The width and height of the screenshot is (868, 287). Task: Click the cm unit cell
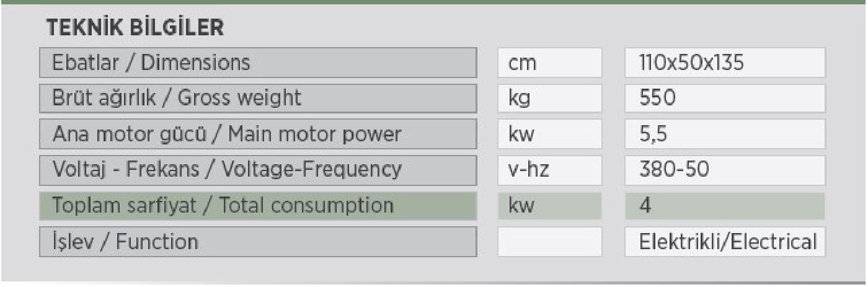pyautogui.click(x=549, y=63)
